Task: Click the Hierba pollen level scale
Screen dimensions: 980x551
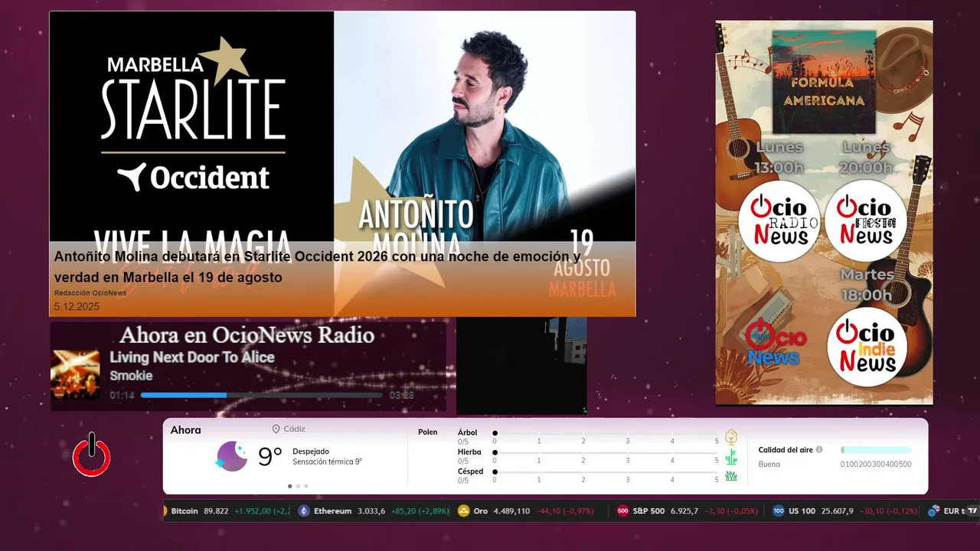Action: [x=606, y=457]
